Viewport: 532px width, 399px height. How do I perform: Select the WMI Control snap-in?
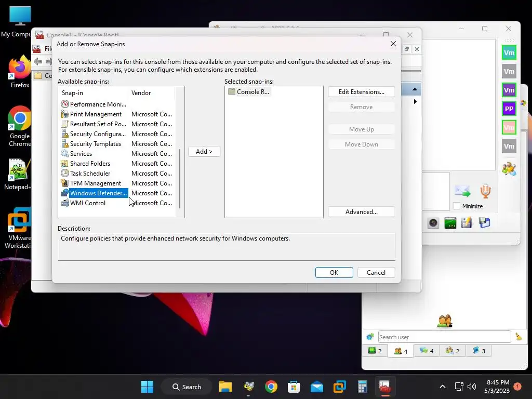coord(117,203)
